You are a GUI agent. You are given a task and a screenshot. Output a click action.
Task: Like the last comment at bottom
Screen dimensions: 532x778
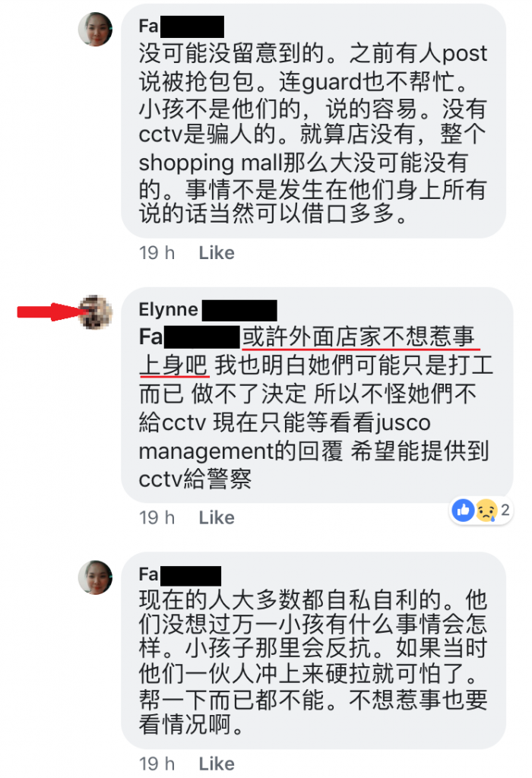[x=217, y=764]
